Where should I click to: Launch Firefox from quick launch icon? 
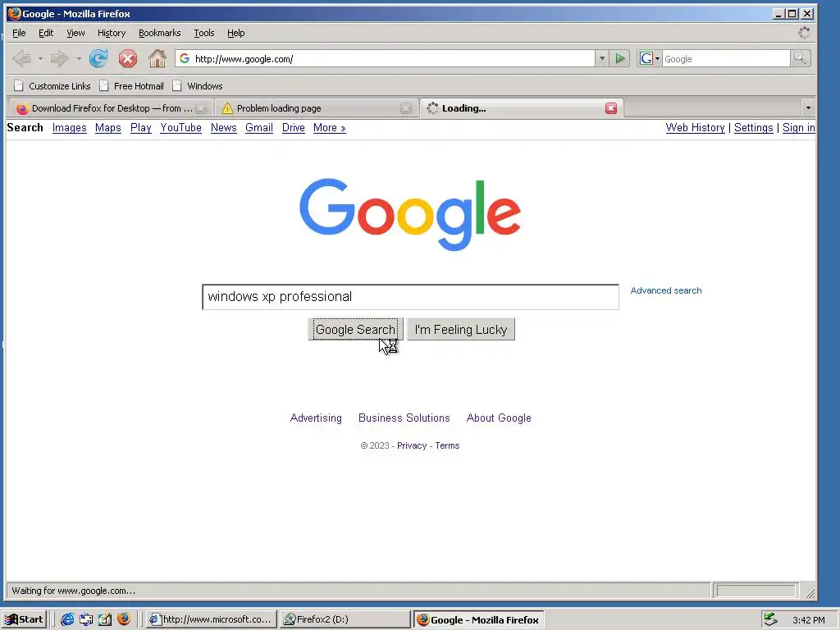coord(124,619)
